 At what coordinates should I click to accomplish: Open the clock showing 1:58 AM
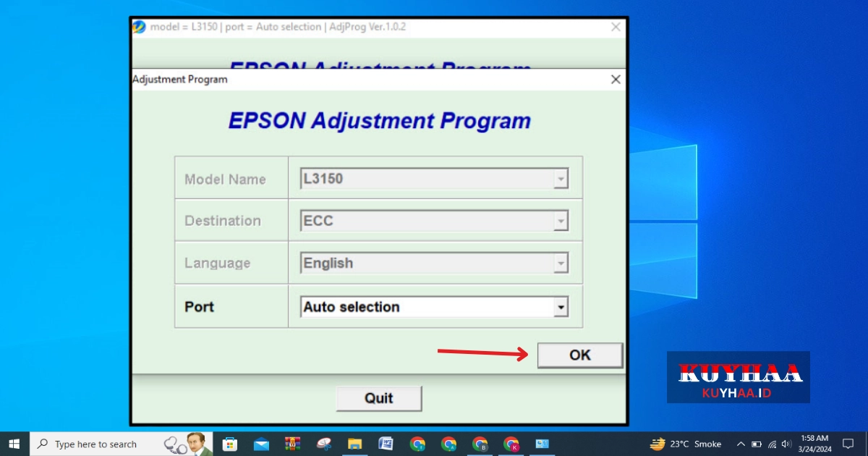pyautogui.click(x=814, y=444)
